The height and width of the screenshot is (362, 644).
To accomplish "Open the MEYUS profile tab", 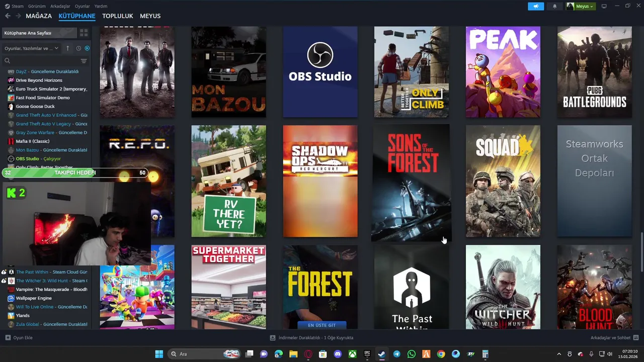I will click(x=150, y=16).
